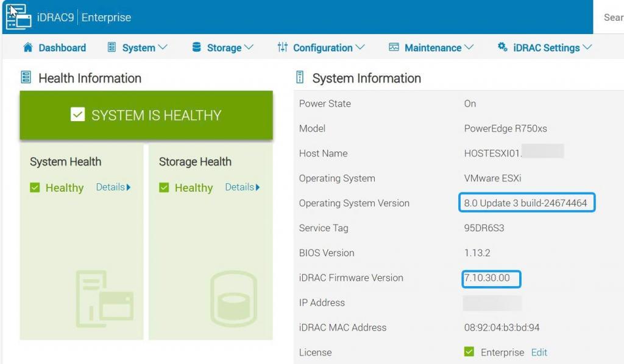Screen dimensions: 624x364
Task: Select the Service Tag value 95DR6S3
Action: click(484, 228)
